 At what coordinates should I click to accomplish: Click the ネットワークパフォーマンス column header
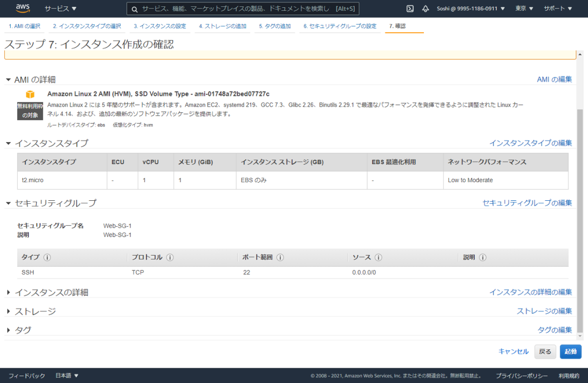click(x=506, y=162)
